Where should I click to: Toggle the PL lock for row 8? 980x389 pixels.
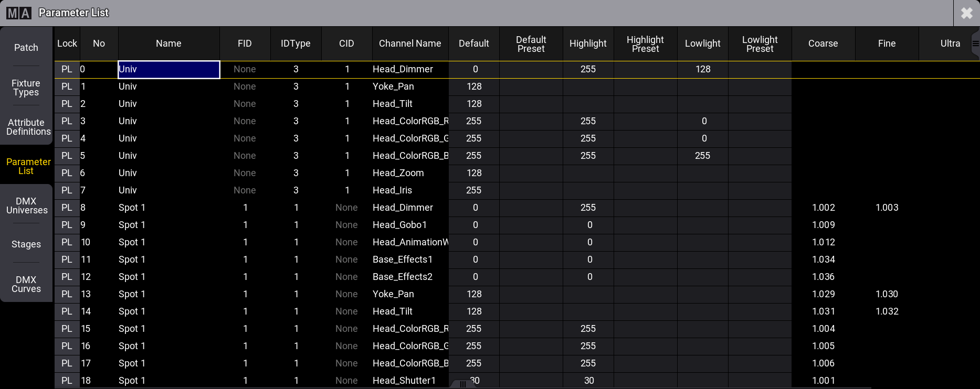tap(67, 208)
